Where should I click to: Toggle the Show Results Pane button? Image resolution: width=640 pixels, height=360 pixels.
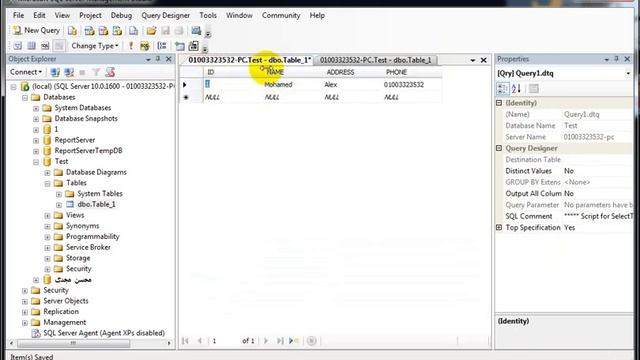pos(59,46)
